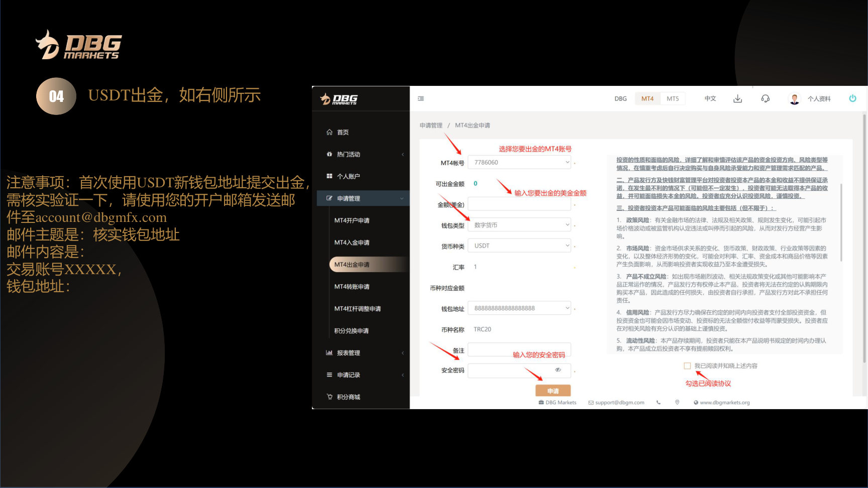The height and width of the screenshot is (488, 868).
Task: Click the main page vertical scrollbar
Action: [x=864, y=238]
